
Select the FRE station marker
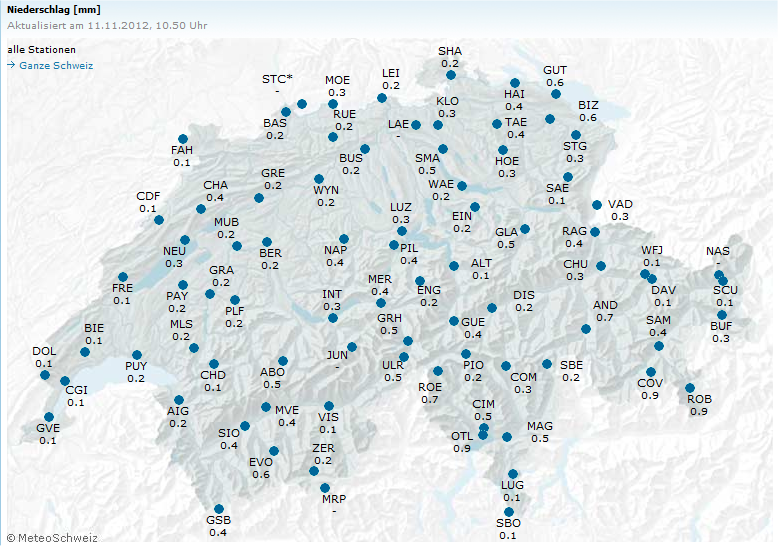tap(123, 277)
